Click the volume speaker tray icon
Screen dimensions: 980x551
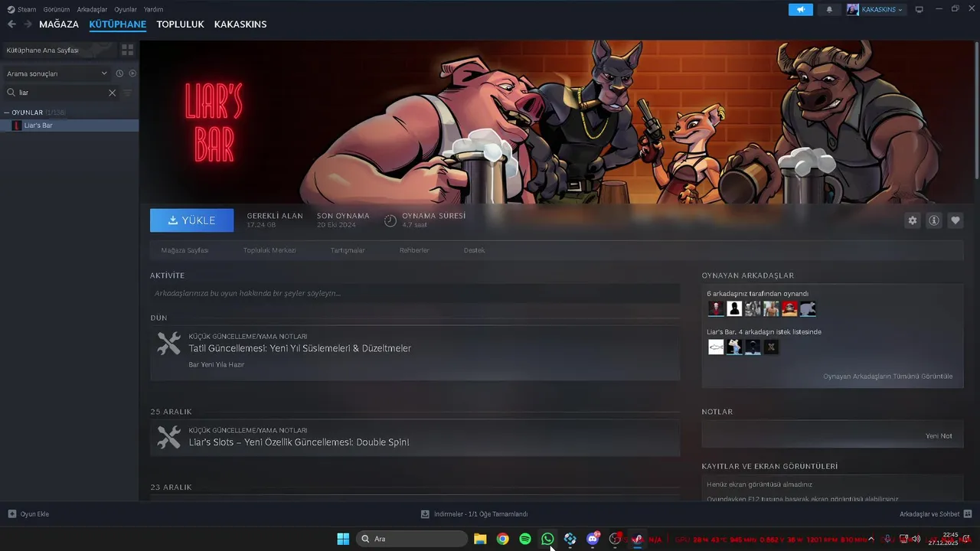point(916,539)
